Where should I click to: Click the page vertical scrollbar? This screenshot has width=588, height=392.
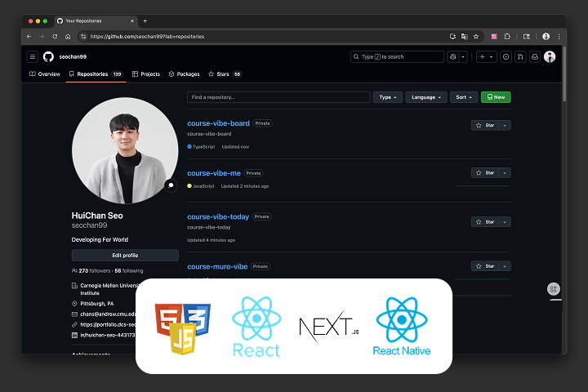[564, 73]
